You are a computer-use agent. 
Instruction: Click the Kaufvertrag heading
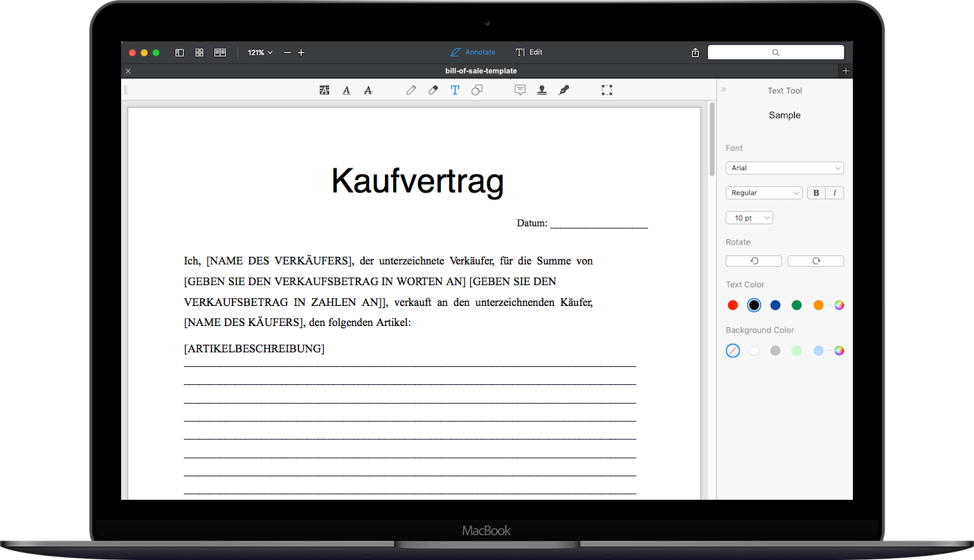coord(417,181)
